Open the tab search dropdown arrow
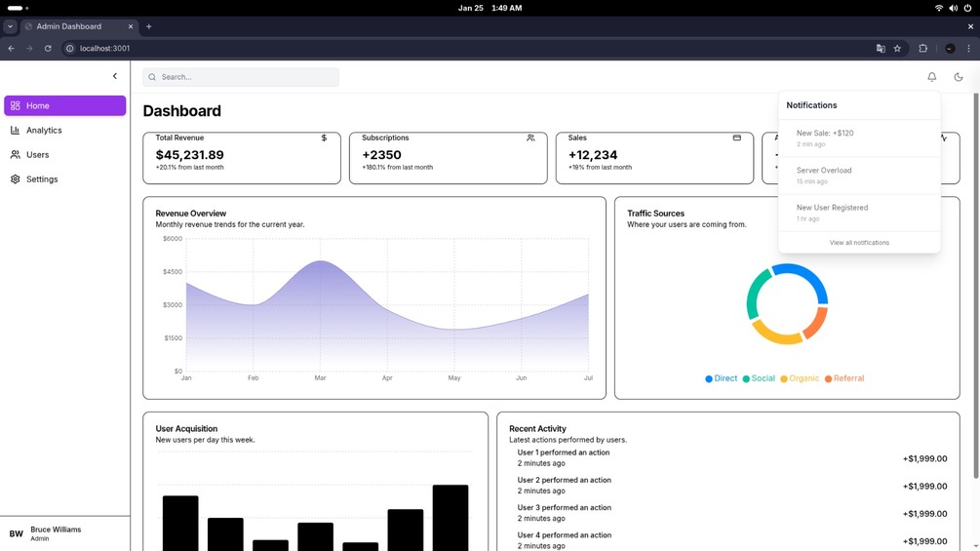980x551 pixels. tap(10, 26)
